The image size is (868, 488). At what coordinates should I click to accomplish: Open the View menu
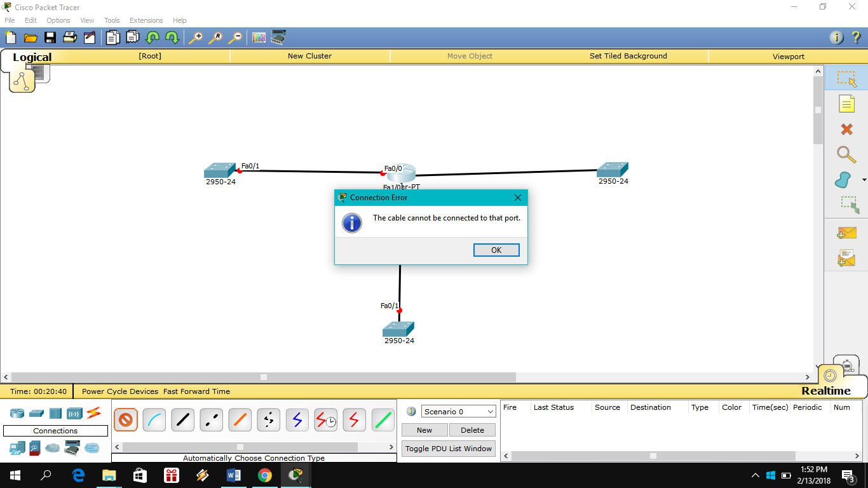point(87,20)
